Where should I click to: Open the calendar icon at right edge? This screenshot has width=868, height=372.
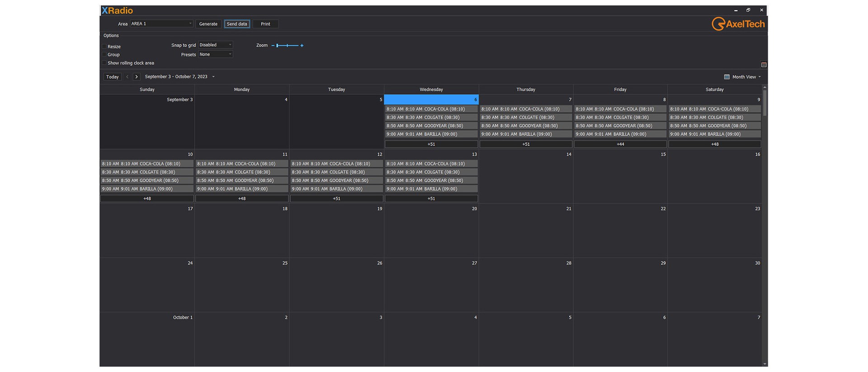click(x=764, y=65)
